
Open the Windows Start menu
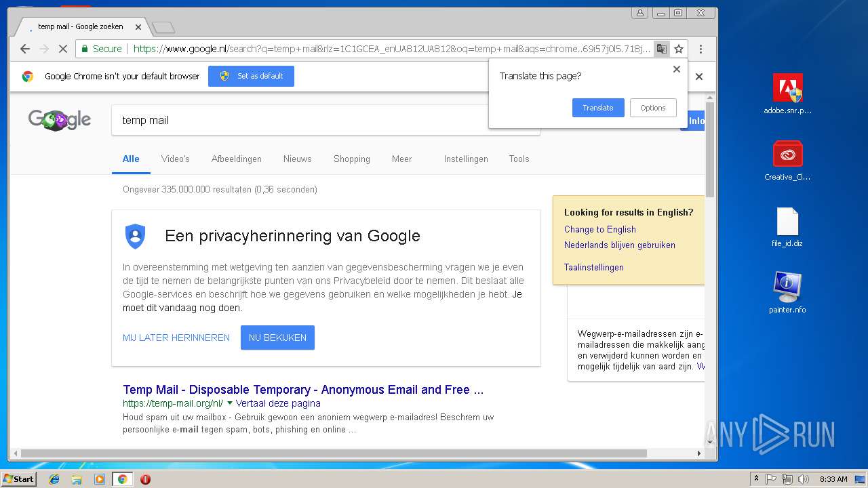pyautogui.click(x=19, y=479)
